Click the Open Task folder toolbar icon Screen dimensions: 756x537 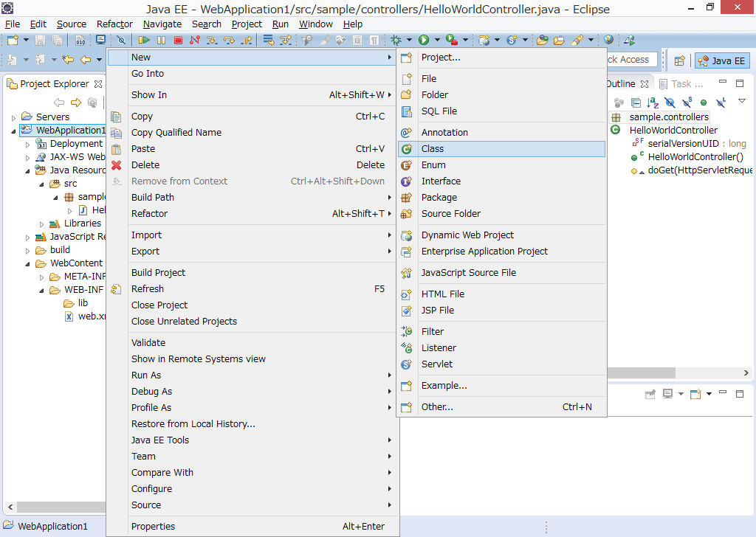coord(560,40)
